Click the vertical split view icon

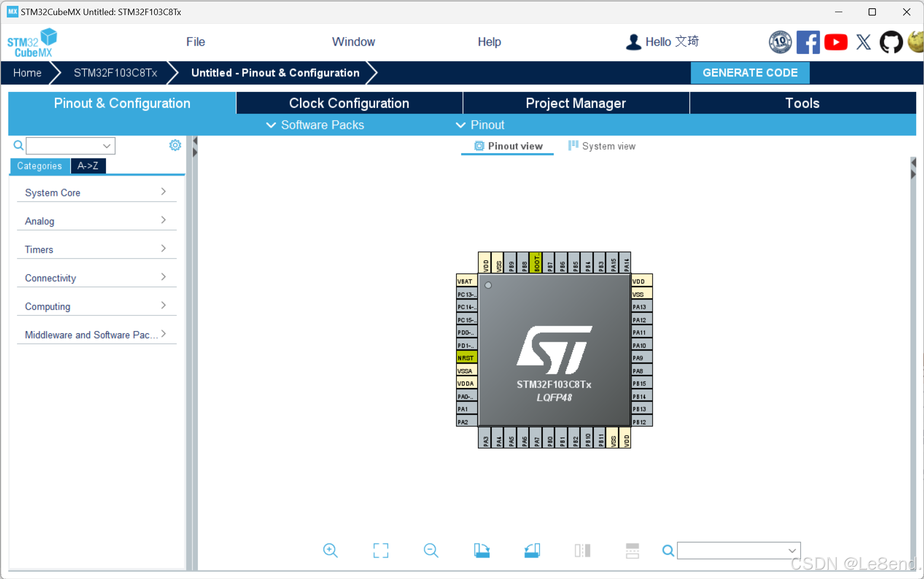pyautogui.click(x=582, y=550)
